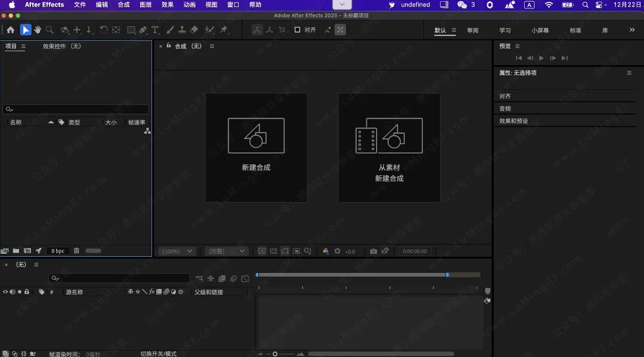Toggle the timeline video eye column
644x357 pixels.
click(x=5, y=292)
